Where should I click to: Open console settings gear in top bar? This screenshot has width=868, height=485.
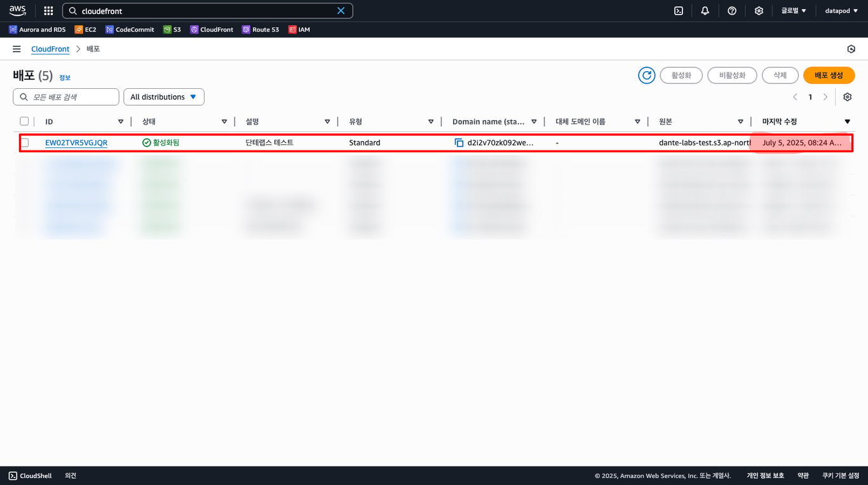coord(759,11)
